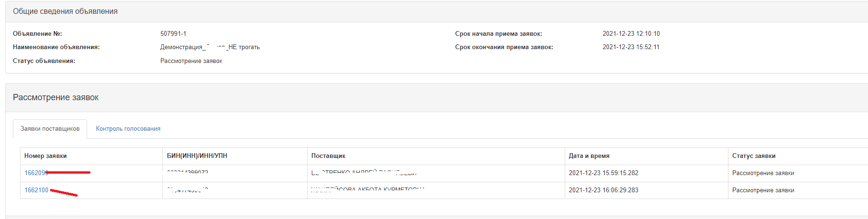Click the end time value 2021-12-23 15:52:11
This screenshot has width=868, height=219.
click(631, 47)
